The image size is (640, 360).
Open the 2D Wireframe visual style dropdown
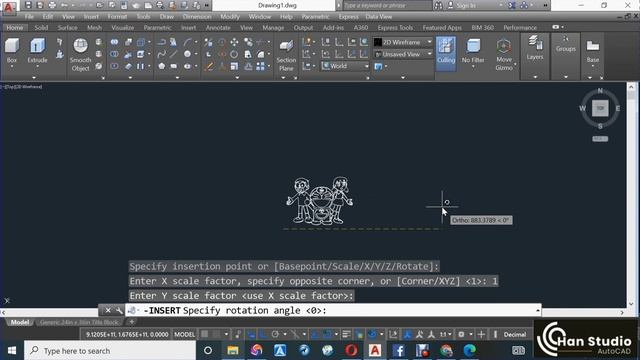pos(402,42)
